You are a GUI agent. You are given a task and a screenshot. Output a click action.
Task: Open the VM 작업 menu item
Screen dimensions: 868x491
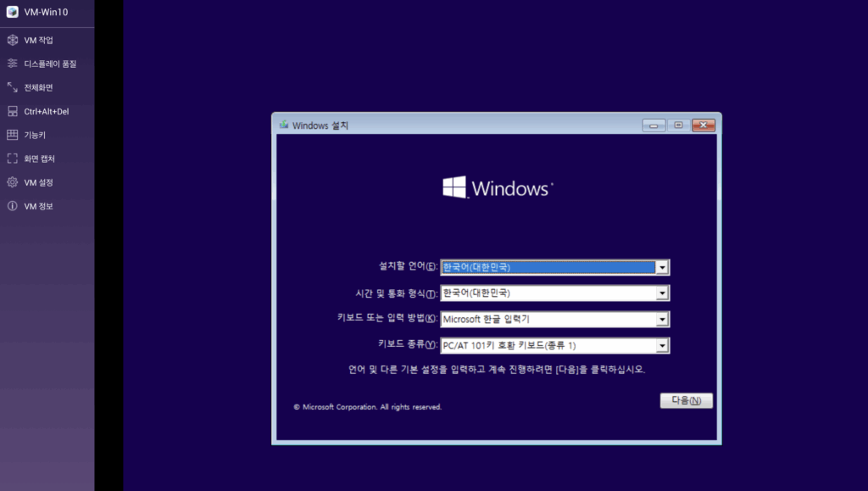pyautogui.click(x=47, y=40)
